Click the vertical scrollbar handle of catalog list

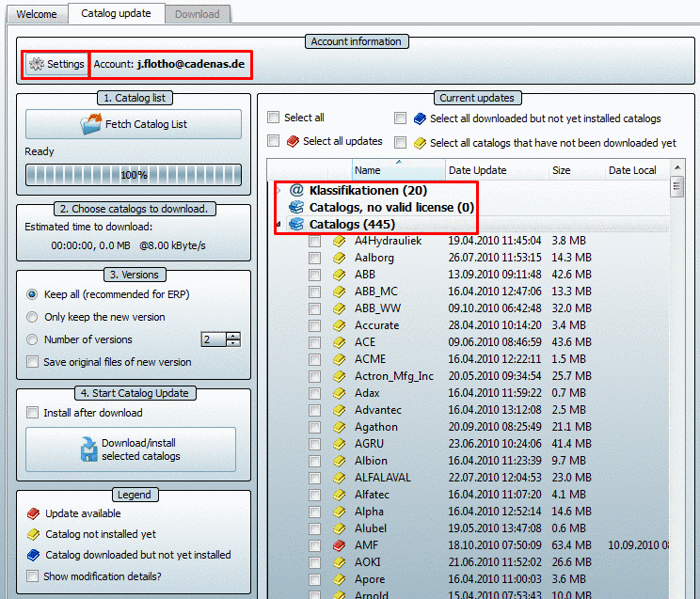tap(677, 186)
